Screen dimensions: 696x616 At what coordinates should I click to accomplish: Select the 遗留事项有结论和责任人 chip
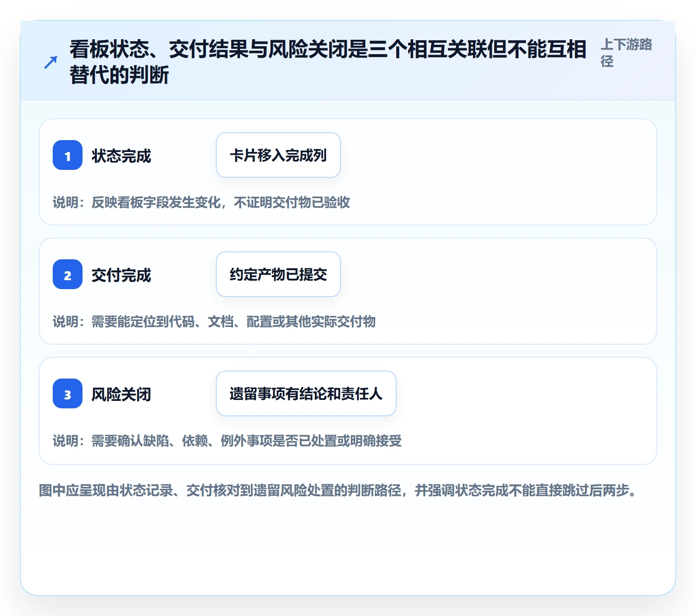click(x=306, y=393)
